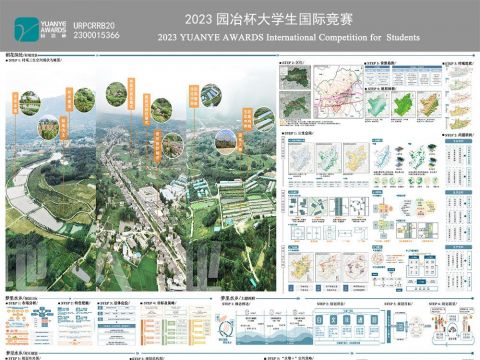Open the upper green satellite map thumbnail
Image resolution: width=480 pixels, height=360 pixels.
295,77
